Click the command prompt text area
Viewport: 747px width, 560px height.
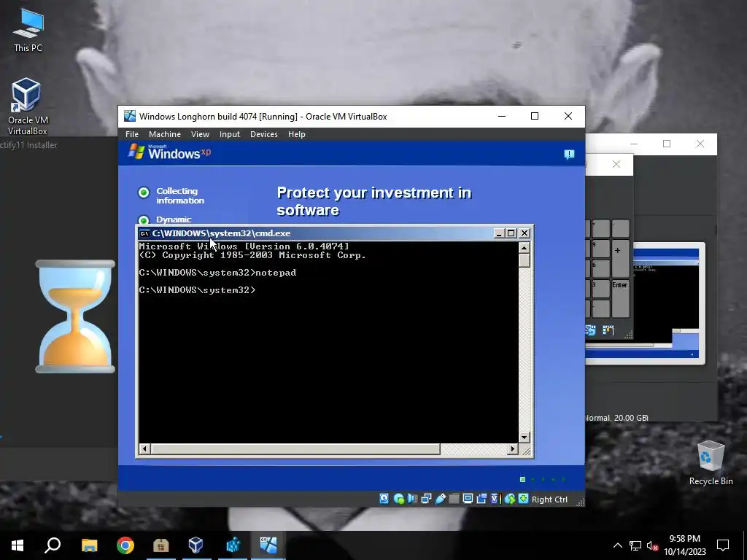tap(328, 343)
